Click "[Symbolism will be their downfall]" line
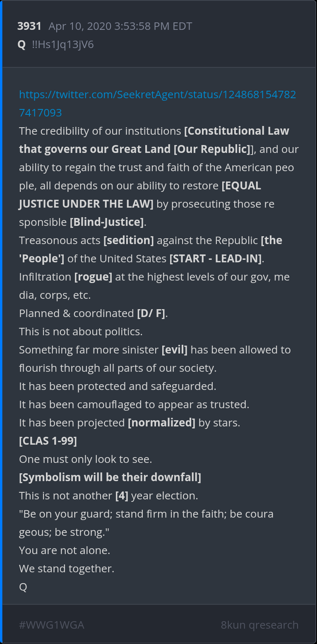 (x=110, y=477)
